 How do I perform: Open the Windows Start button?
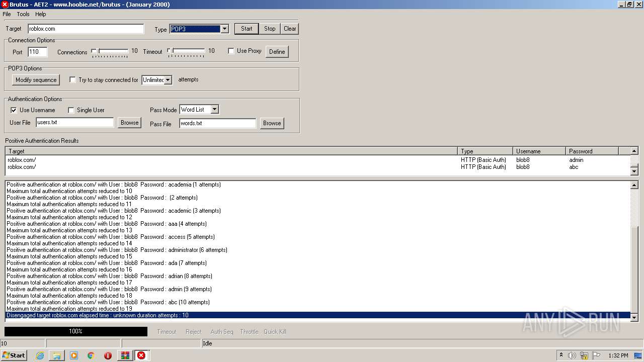point(14,355)
